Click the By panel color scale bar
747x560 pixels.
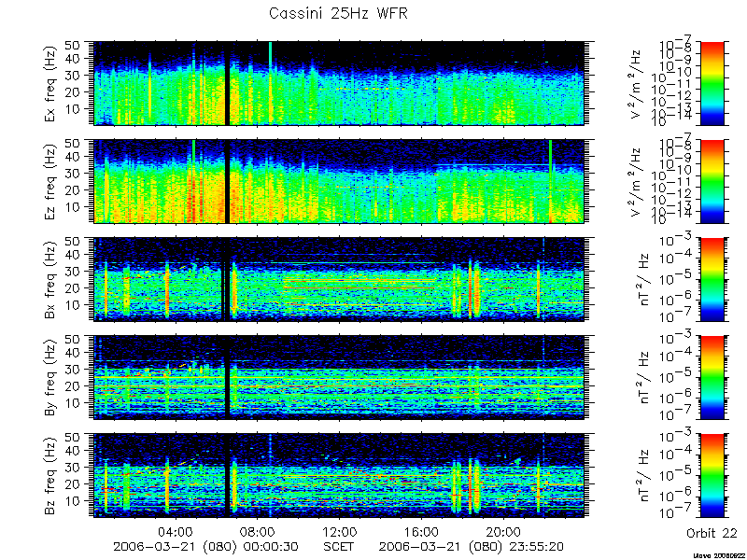point(712,377)
